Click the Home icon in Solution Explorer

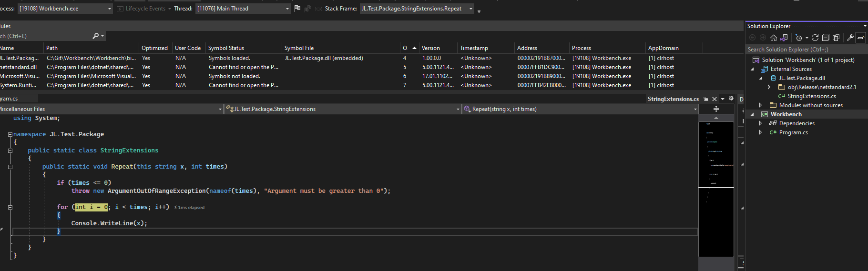pos(774,38)
